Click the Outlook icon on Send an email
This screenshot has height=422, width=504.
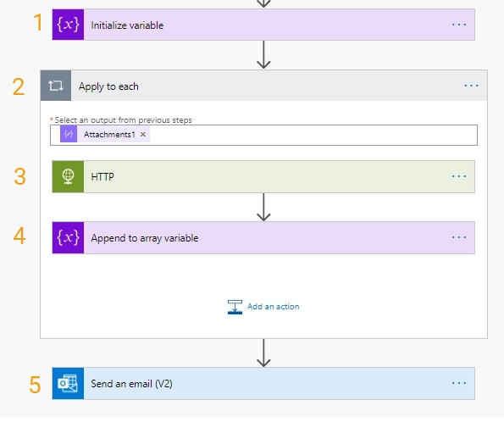pos(68,383)
